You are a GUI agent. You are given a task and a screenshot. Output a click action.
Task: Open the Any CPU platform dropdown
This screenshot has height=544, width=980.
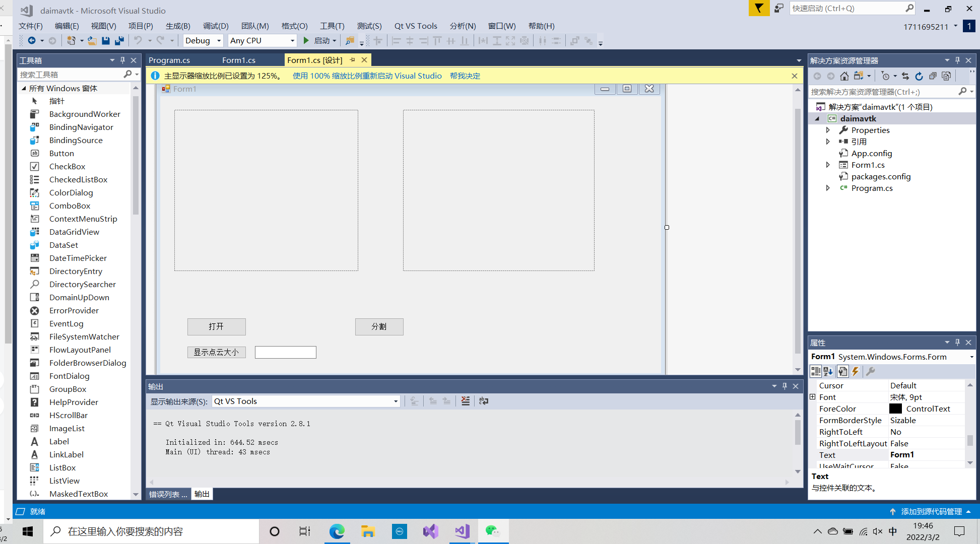pos(292,40)
